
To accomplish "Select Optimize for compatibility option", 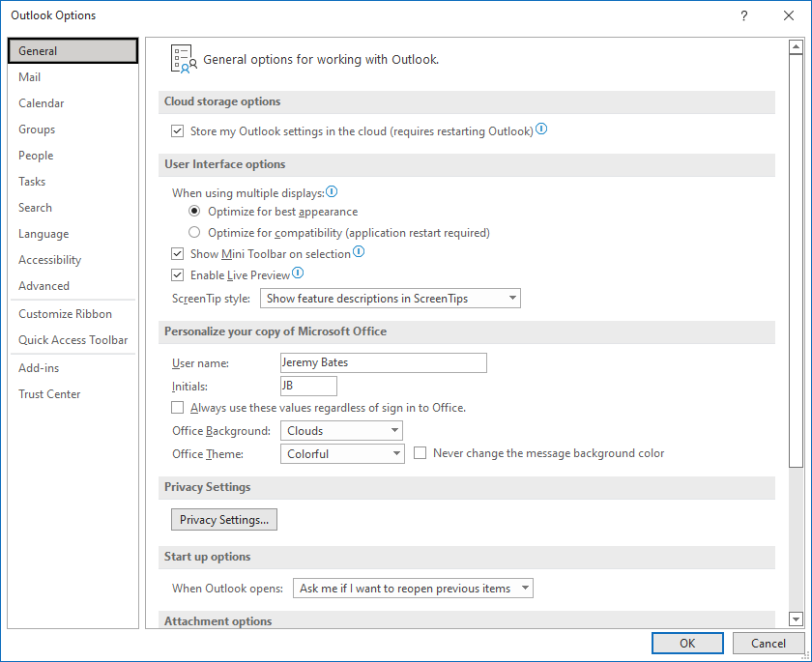I will [194, 232].
